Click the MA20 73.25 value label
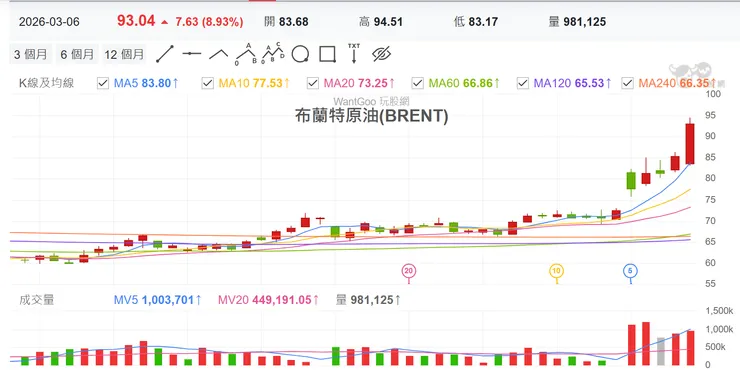The image size is (740, 370). pyautogui.click(x=360, y=84)
